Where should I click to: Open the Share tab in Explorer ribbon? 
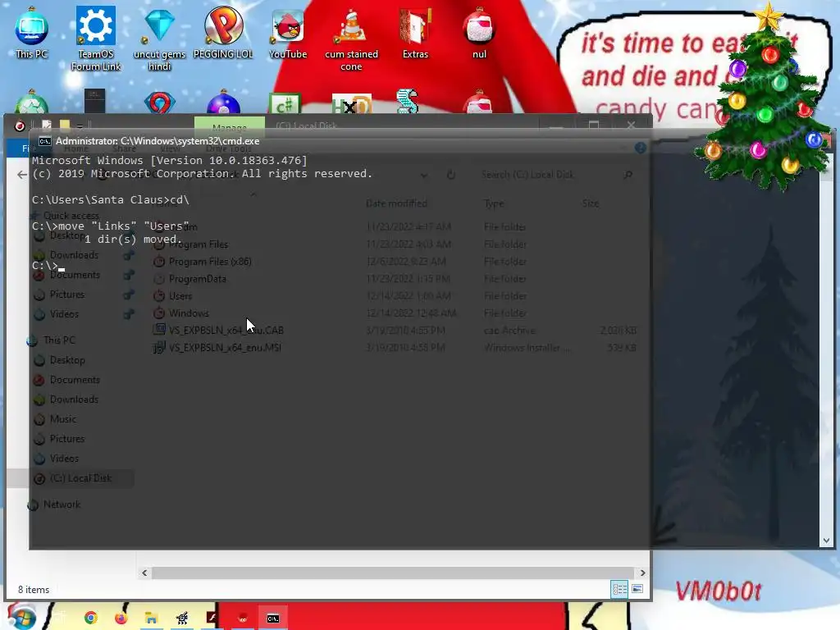(x=125, y=149)
